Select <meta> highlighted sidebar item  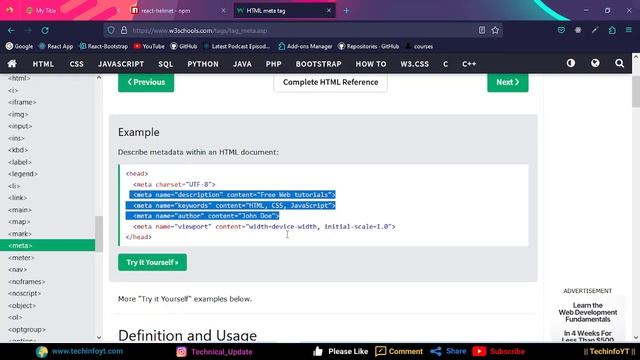[47, 245]
